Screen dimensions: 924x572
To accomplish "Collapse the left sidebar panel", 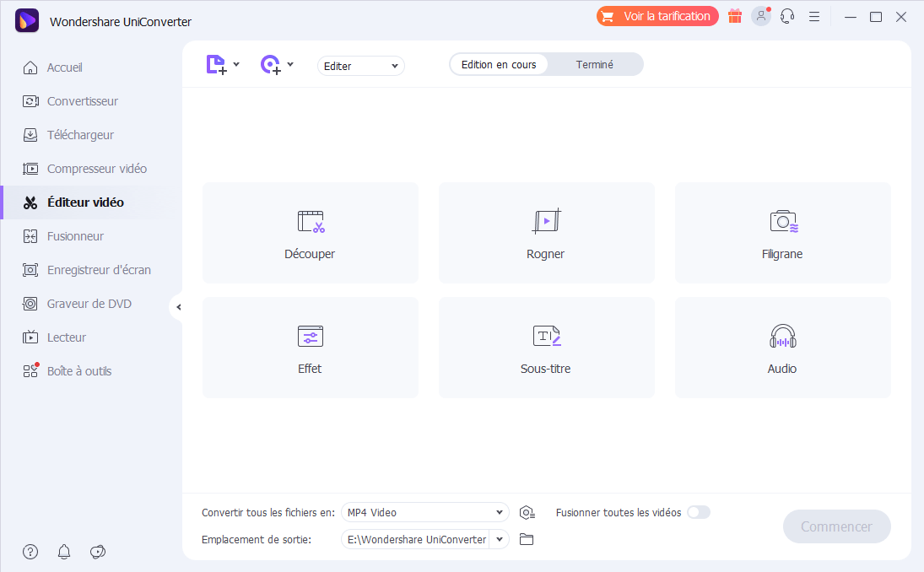I will click(177, 307).
